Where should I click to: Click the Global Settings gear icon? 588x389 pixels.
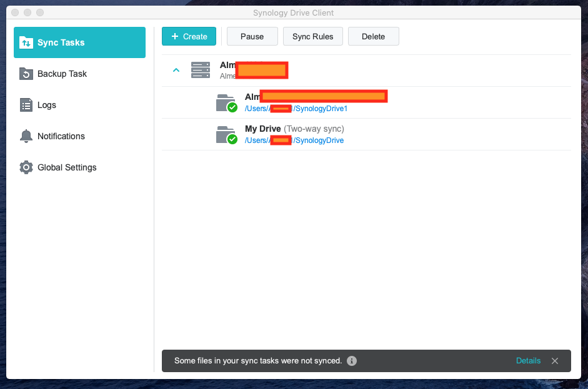pos(26,167)
